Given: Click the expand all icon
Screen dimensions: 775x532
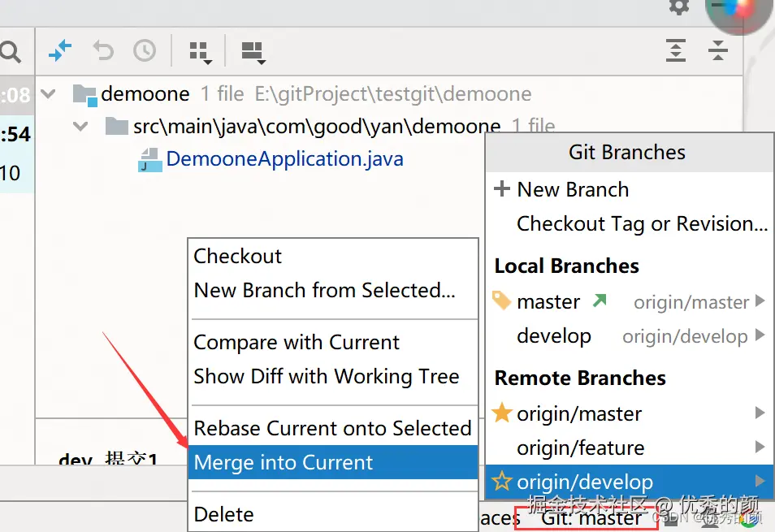Looking at the screenshot, I should click(x=675, y=51).
